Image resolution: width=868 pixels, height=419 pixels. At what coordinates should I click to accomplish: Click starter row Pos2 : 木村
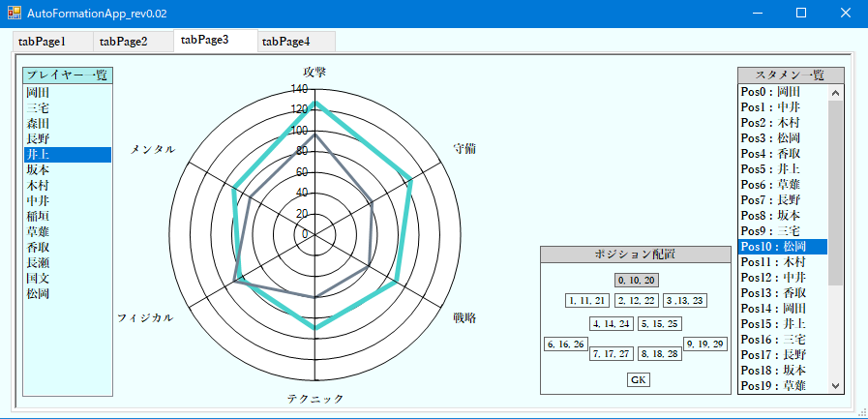783,122
